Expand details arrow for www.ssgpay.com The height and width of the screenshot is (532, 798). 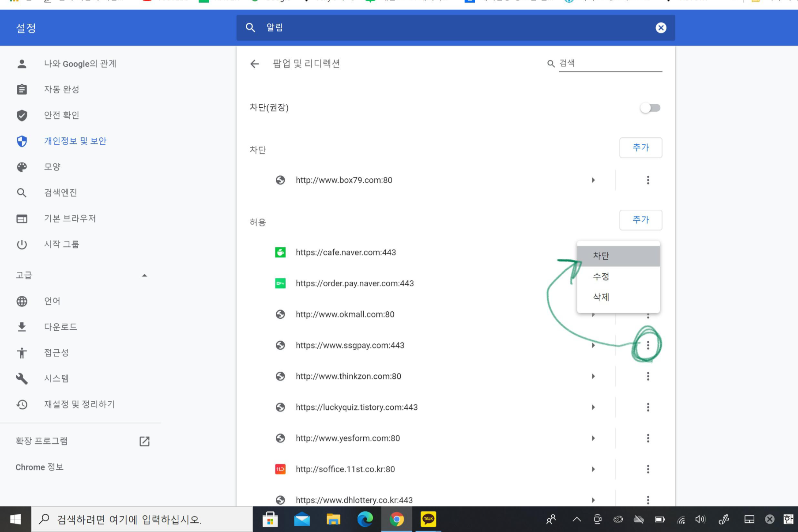pos(593,345)
